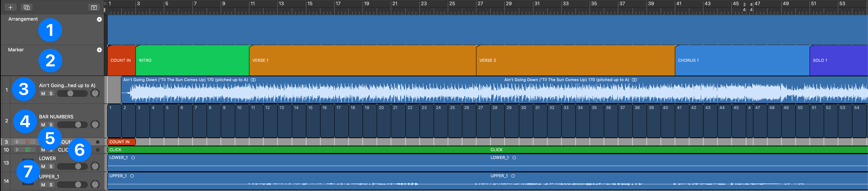Select the VERSE 1 marker
This screenshot has height=191, width=868.
[363, 61]
